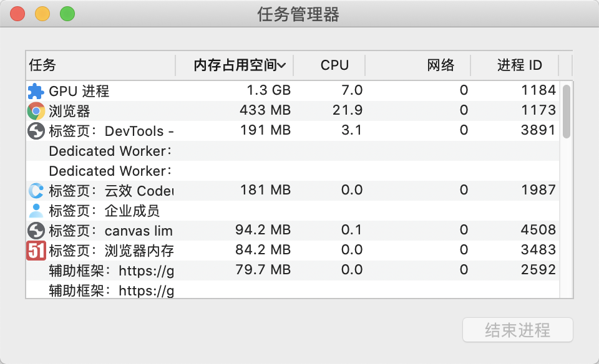Click the GPU 进程 puzzle piece icon
The height and width of the screenshot is (364, 599).
pos(36,91)
